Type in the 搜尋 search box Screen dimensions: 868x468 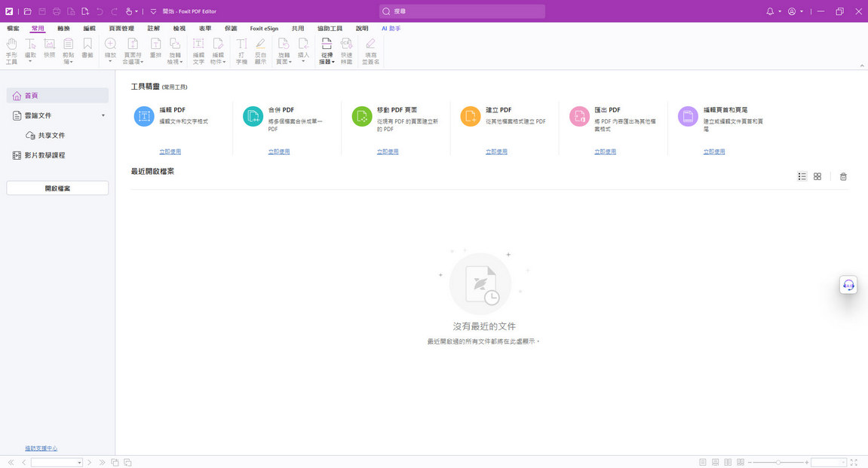coord(462,11)
